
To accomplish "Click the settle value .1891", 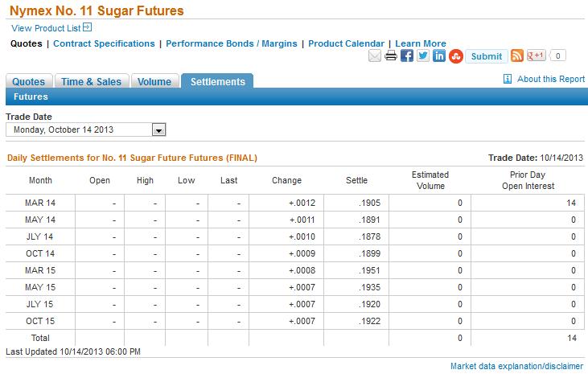I will pyautogui.click(x=369, y=220).
